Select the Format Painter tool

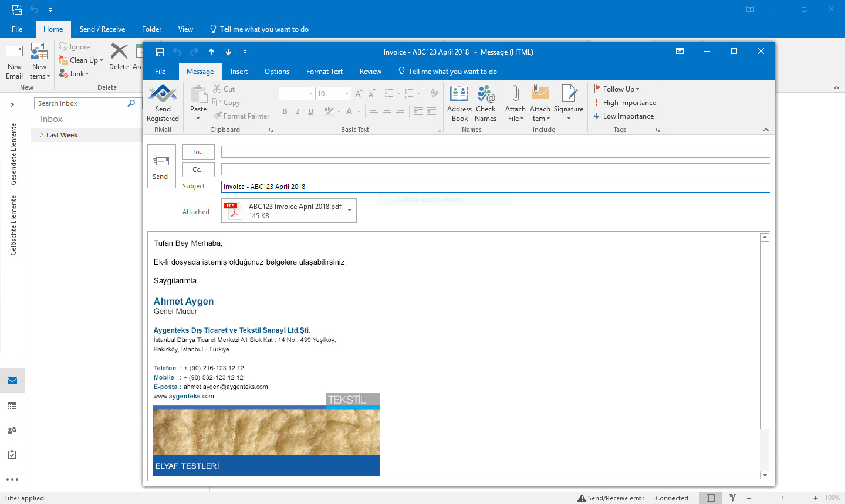point(242,116)
